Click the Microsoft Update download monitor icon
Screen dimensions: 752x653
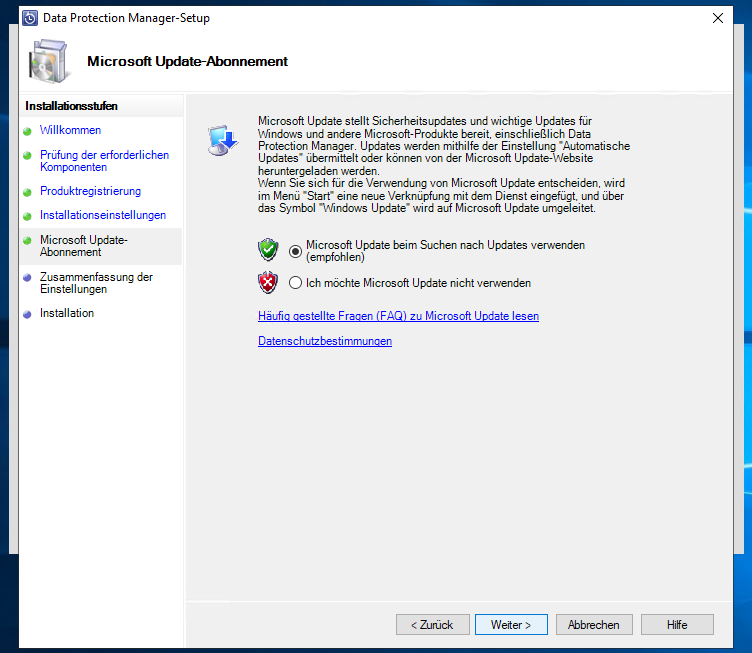(223, 140)
